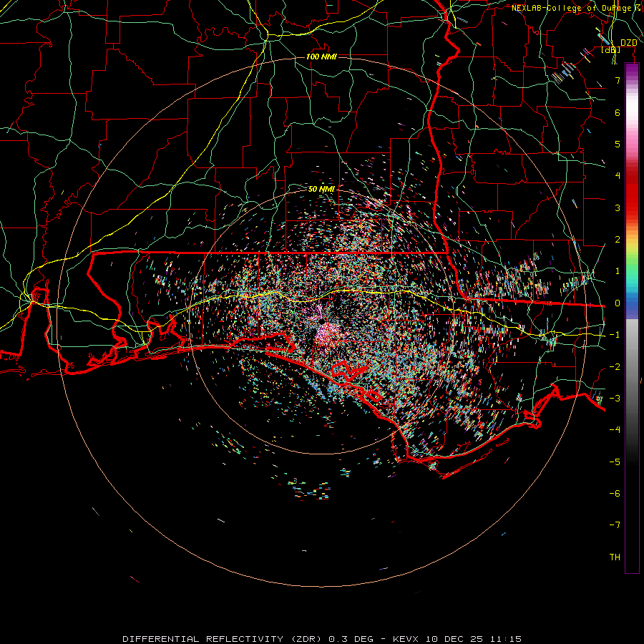Click the -1 value on color scale
The width and height of the screenshot is (644, 644).
coord(615,335)
